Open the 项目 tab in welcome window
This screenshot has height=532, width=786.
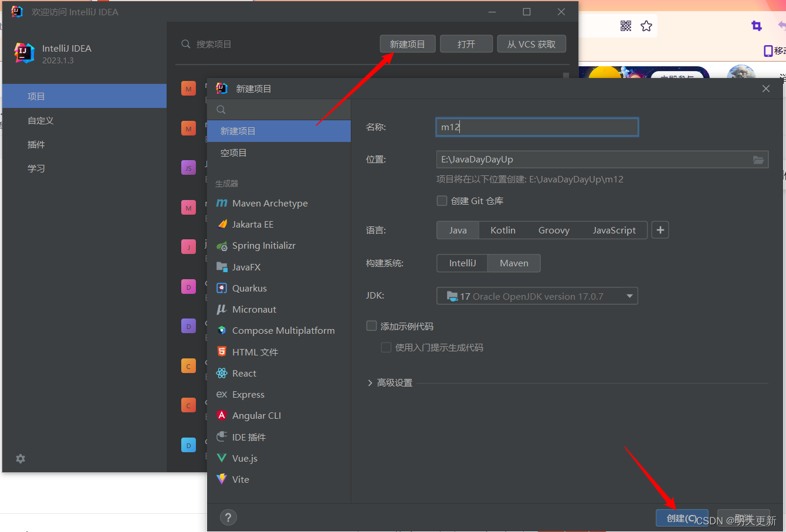(x=84, y=96)
